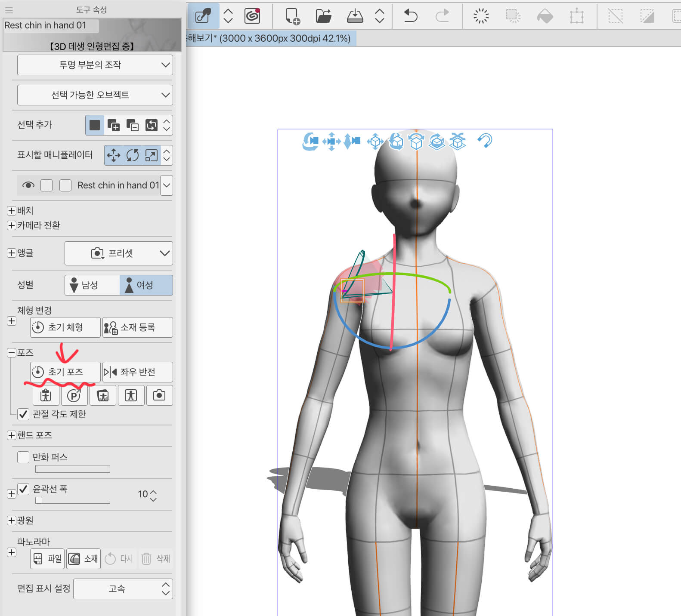This screenshot has height=616, width=681.
Task: Click the save icon in toolbar
Action: (355, 16)
